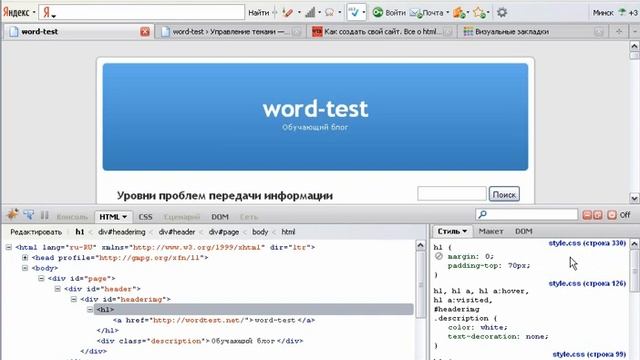The width and height of the screenshot is (640, 360).
Task: Collapse the div id="page" node
Action: 41,278
